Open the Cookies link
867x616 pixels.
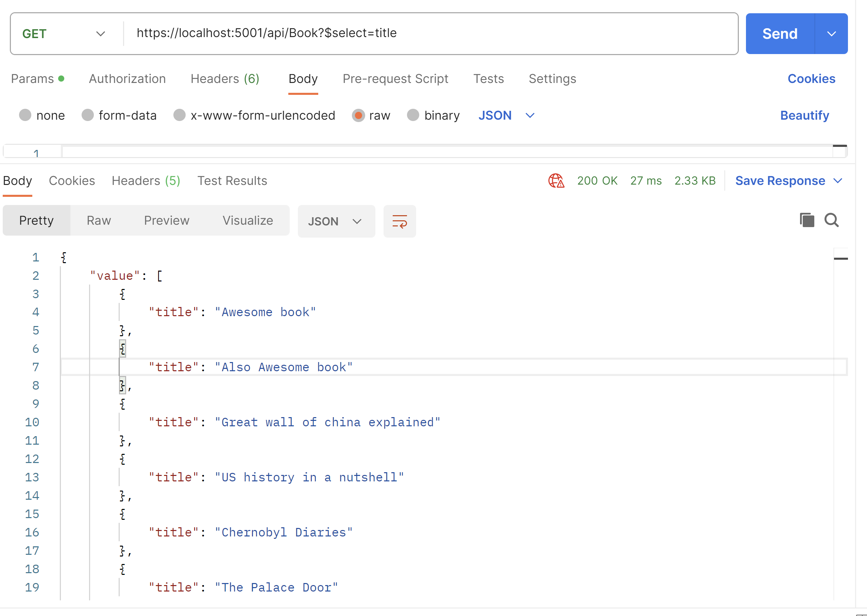(x=811, y=79)
